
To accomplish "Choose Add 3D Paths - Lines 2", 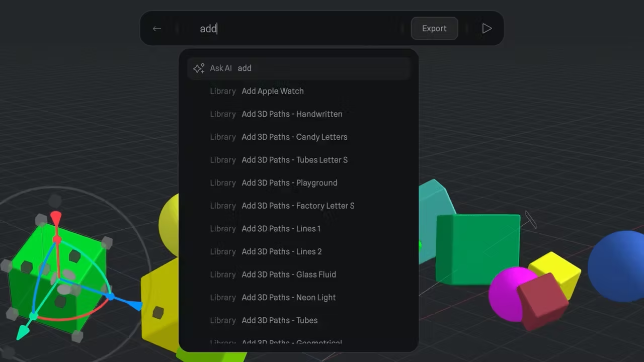I will coord(281,252).
